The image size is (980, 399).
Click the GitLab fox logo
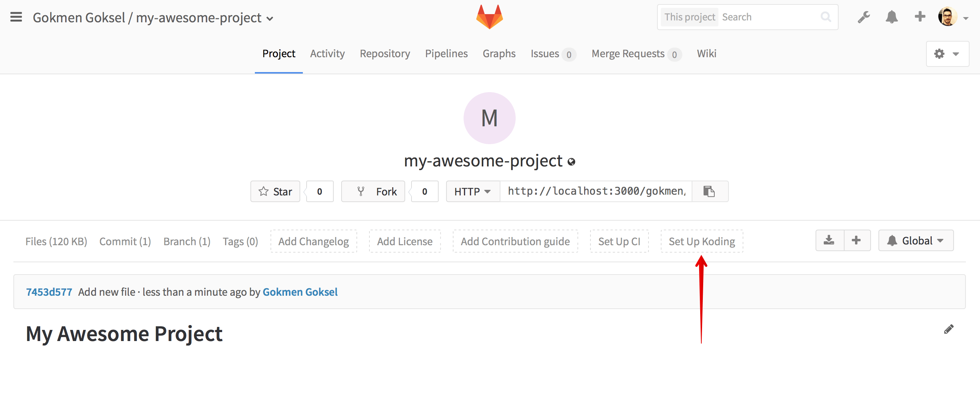(489, 17)
